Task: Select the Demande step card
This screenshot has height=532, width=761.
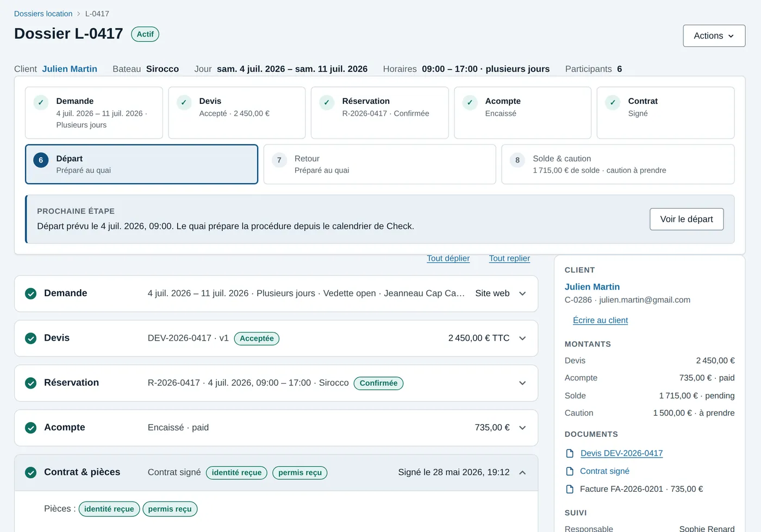Action: point(94,113)
